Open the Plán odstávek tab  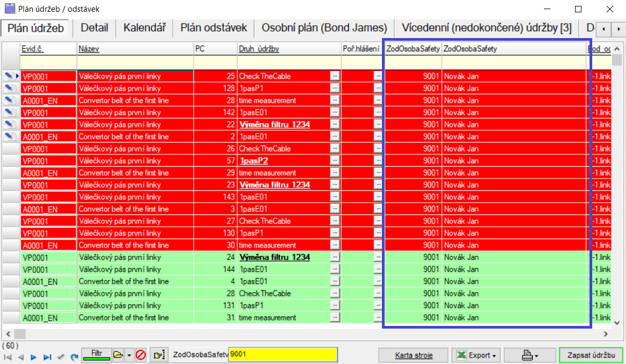click(213, 28)
